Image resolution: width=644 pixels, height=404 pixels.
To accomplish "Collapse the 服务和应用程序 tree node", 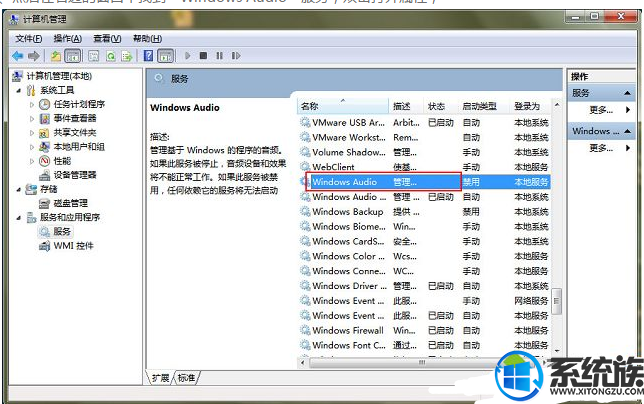I will (18, 218).
